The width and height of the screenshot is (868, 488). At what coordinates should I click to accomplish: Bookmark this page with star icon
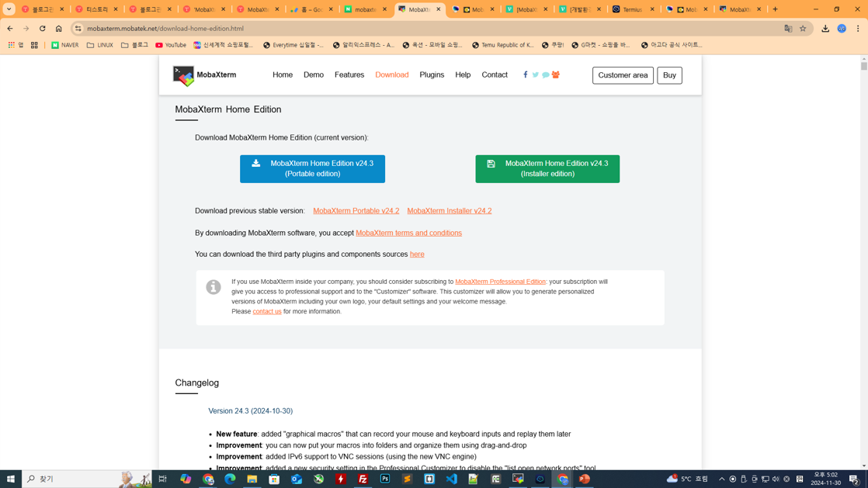point(803,28)
